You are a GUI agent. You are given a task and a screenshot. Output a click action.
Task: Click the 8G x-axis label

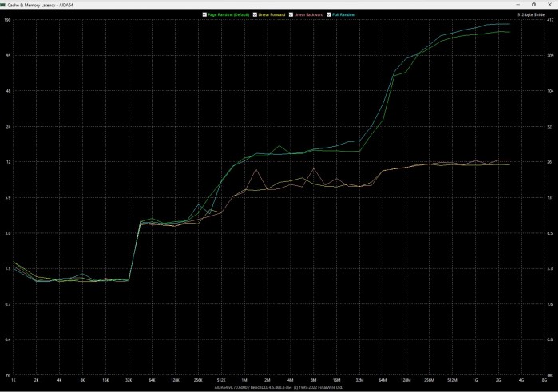coord(545,380)
